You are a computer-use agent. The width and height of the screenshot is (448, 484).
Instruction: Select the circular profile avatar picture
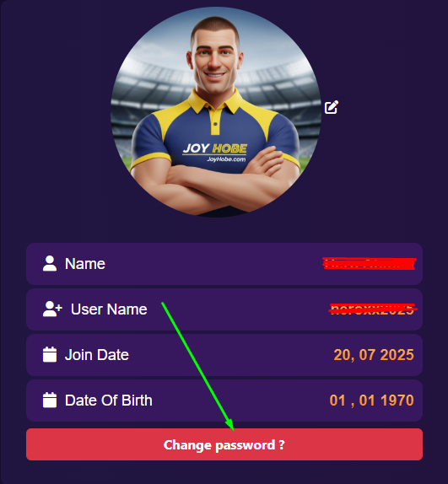(x=216, y=112)
